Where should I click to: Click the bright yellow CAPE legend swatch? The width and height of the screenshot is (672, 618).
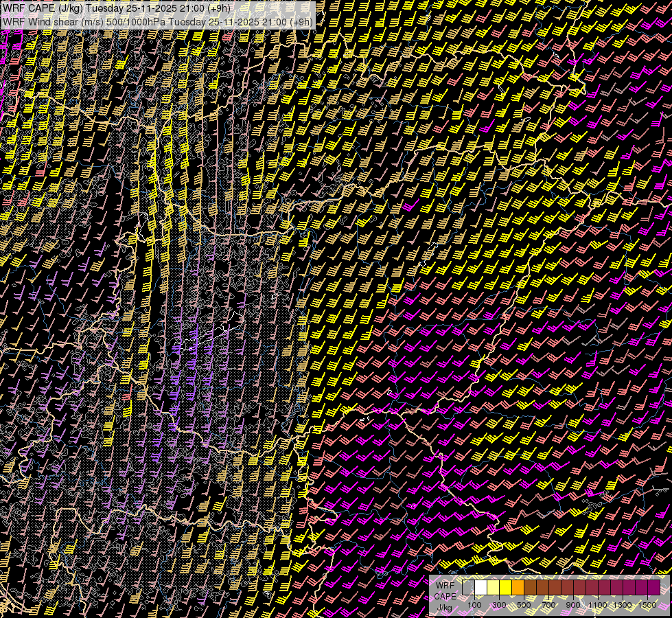[x=506, y=588]
